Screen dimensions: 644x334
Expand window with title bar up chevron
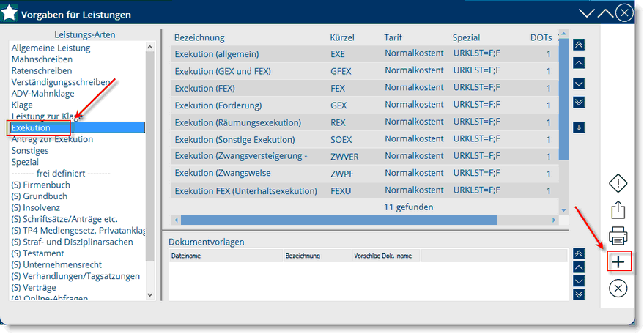click(x=605, y=13)
